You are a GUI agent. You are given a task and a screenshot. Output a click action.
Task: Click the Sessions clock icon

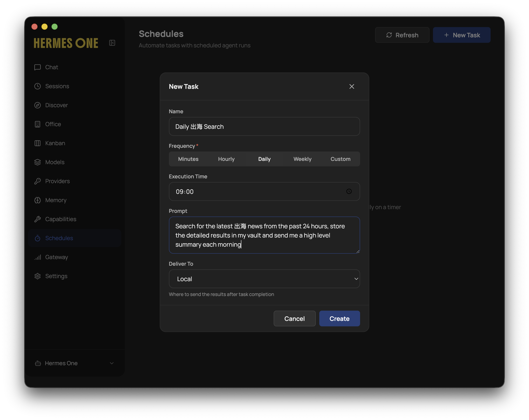point(38,86)
